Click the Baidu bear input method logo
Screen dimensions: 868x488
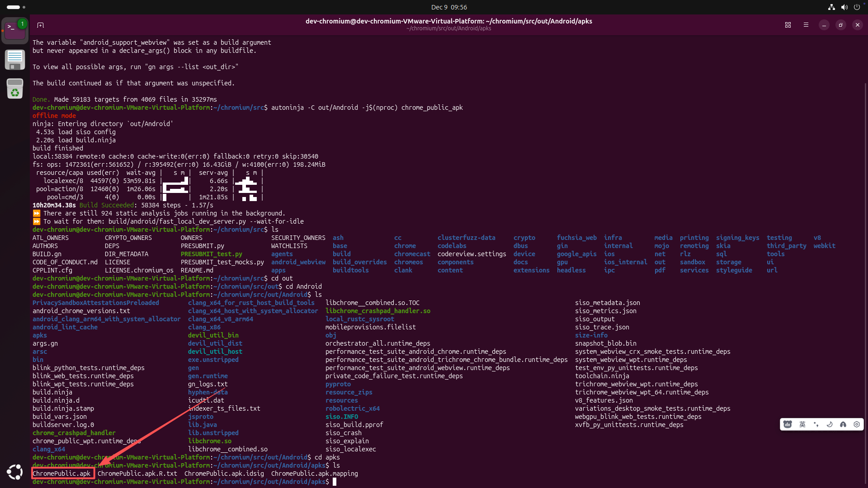click(788, 424)
